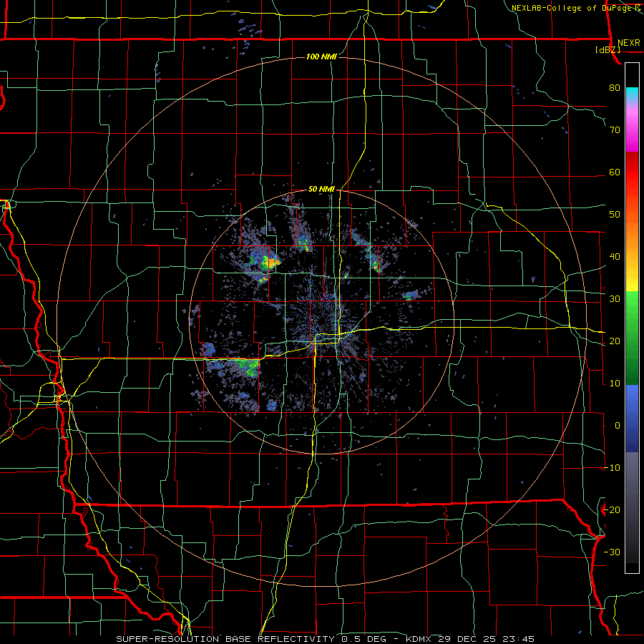Click the 30 value on the dBZ scale
Image resolution: width=644 pixels, height=644 pixels.
[615, 299]
